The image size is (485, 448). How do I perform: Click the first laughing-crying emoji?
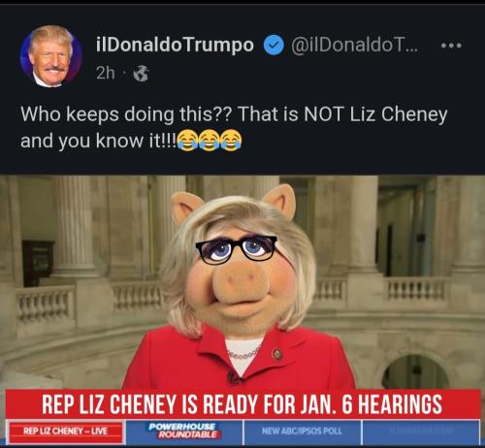[x=188, y=141]
